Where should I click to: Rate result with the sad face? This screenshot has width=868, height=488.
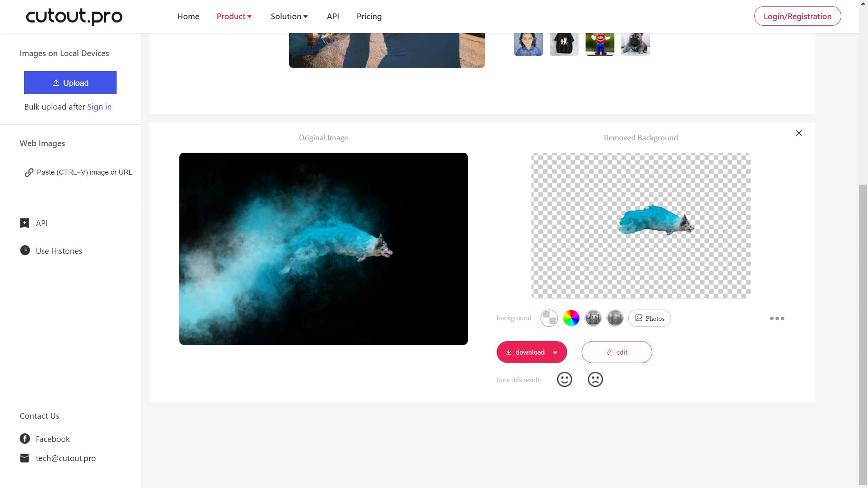click(x=595, y=380)
